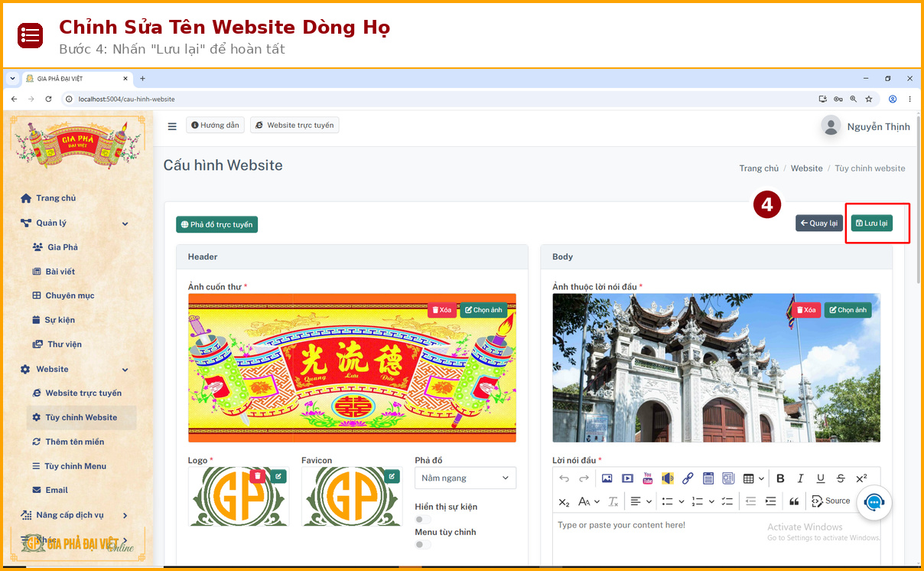
Task: Follow the 'Trang chủ' breadcrumb link
Action: (759, 168)
